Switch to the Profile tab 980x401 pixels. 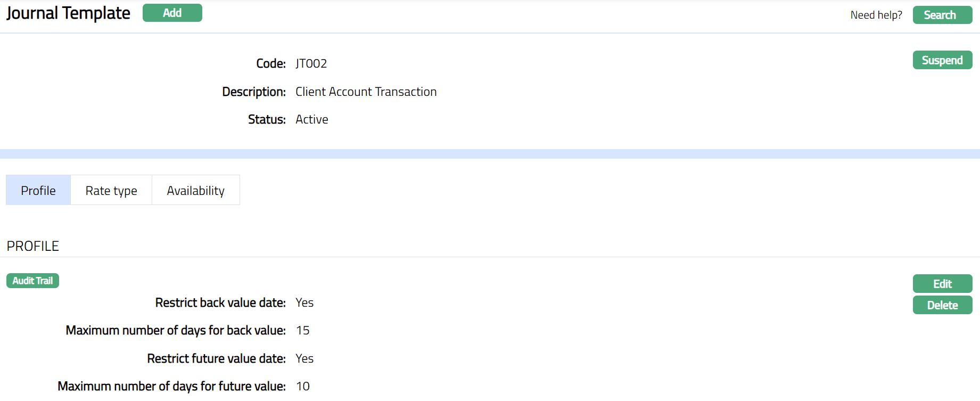tap(38, 191)
